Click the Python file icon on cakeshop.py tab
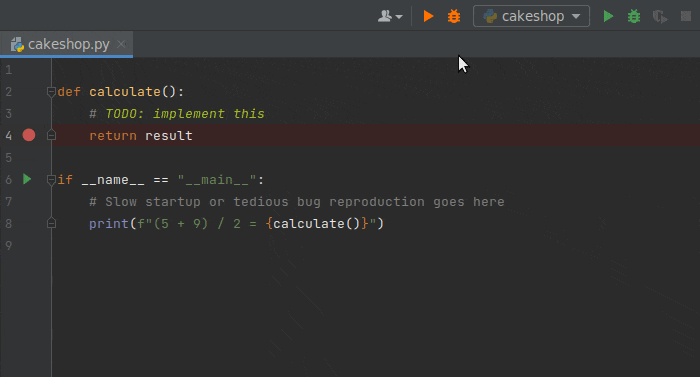The height and width of the screenshot is (377, 700). (17, 45)
